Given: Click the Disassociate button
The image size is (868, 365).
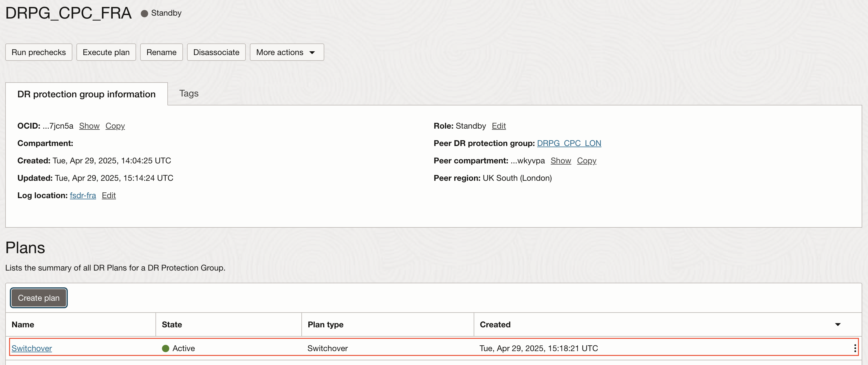Looking at the screenshot, I should [216, 52].
